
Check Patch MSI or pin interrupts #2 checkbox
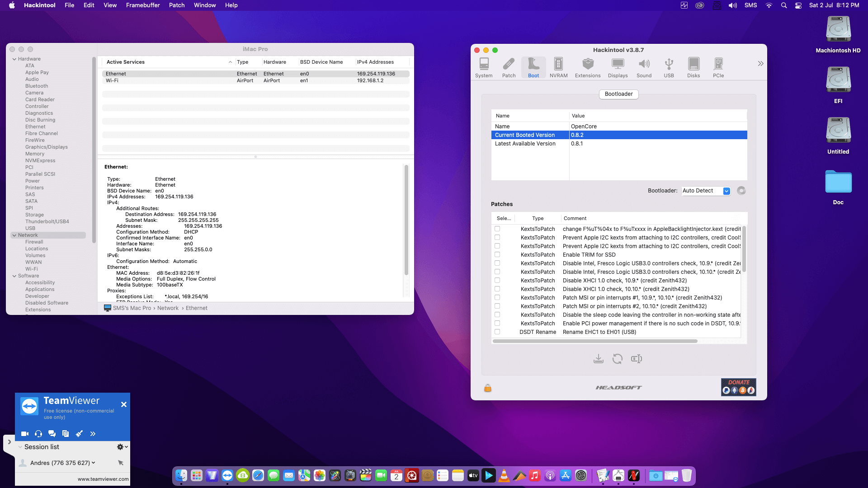click(x=497, y=306)
